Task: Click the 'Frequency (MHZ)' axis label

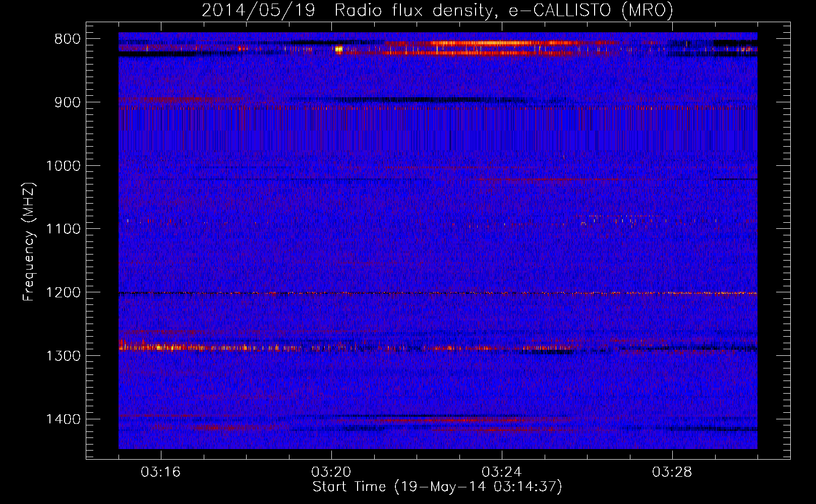Action: point(29,242)
